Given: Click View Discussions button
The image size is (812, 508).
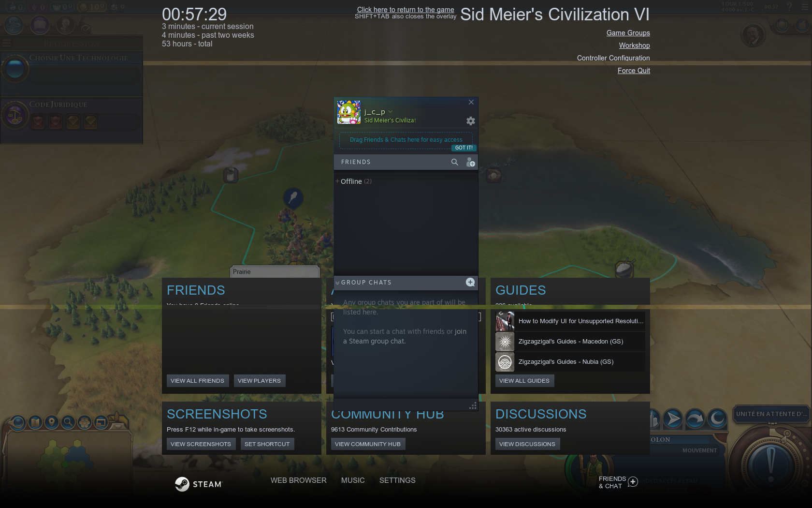Looking at the screenshot, I should (527, 444).
